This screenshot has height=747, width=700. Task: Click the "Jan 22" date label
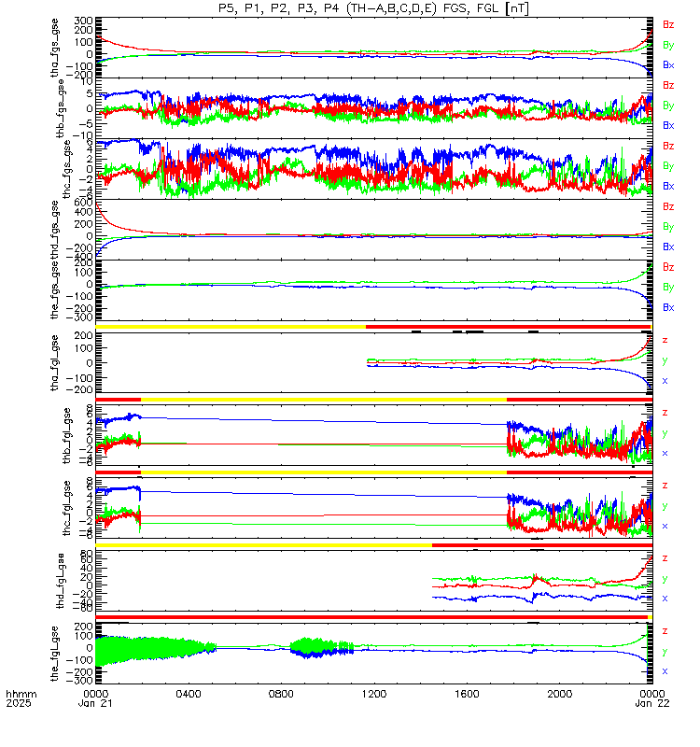point(652,703)
